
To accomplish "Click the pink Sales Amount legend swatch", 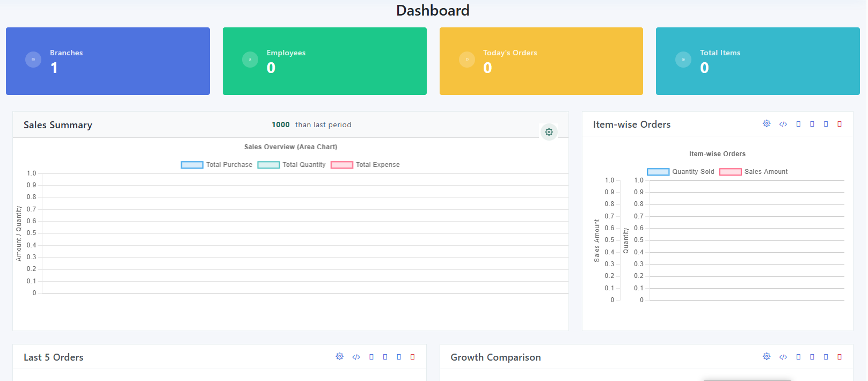I will [x=731, y=172].
